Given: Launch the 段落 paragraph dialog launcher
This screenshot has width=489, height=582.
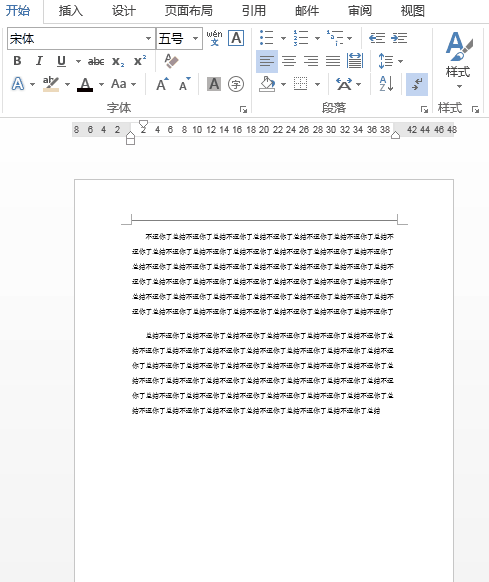Looking at the screenshot, I should point(424,109).
